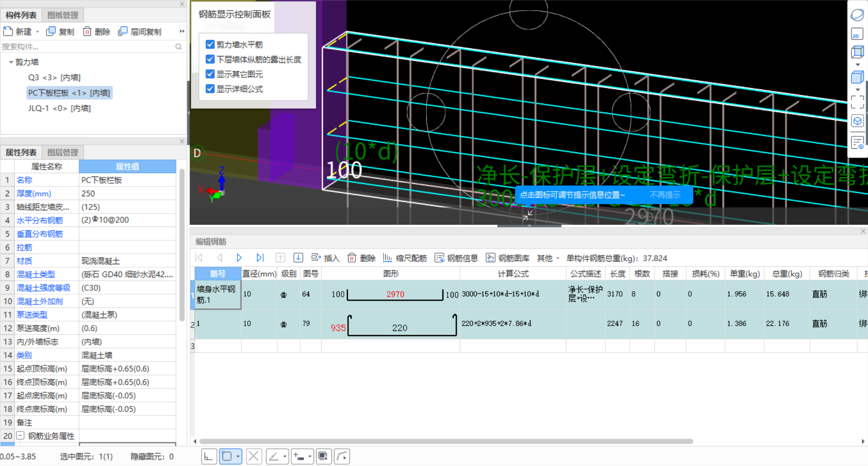Click the search magnifier icon
Screen dimensions: 868x466
[x=179, y=47]
